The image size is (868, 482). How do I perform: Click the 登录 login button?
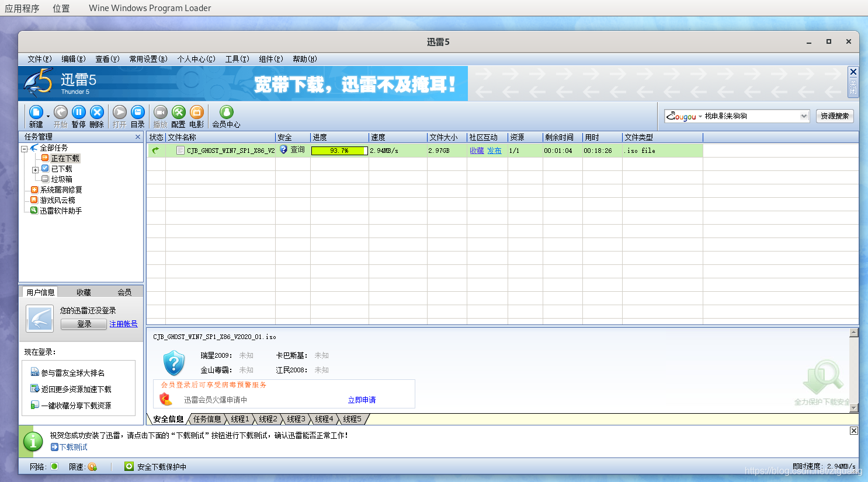[x=84, y=324]
